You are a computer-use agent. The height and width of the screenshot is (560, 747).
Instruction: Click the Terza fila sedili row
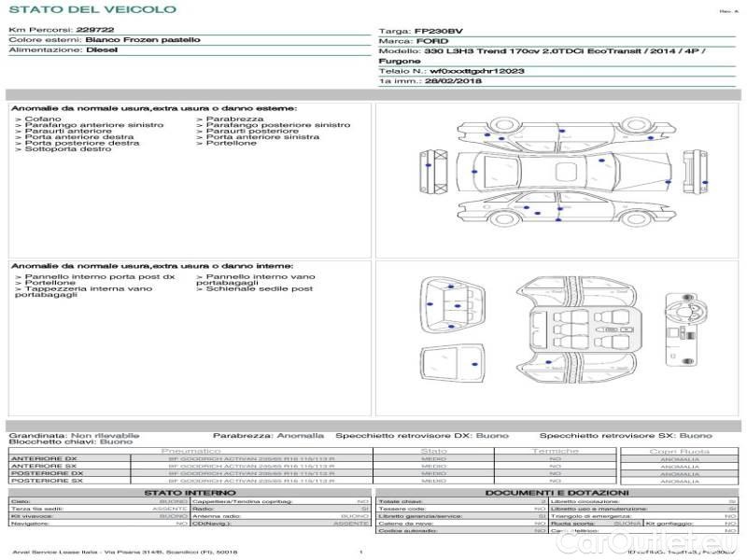pos(99,509)
